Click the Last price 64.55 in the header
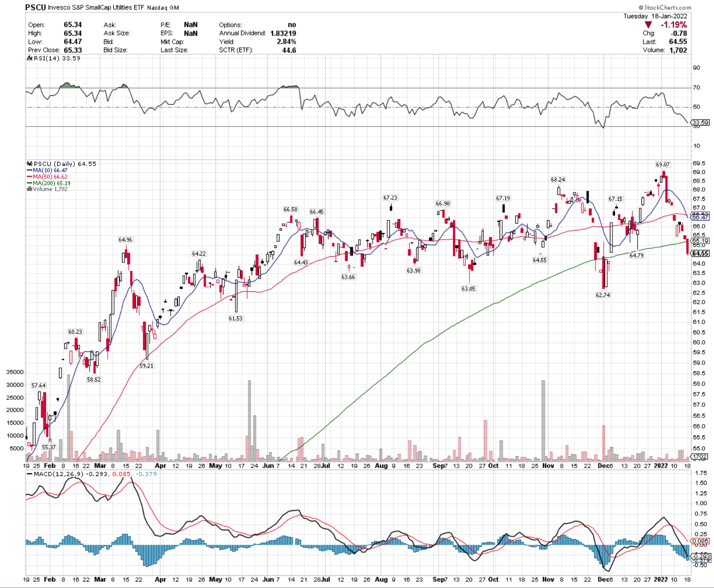This screenshot has height=588, width=714. click(x=678, y=42)
